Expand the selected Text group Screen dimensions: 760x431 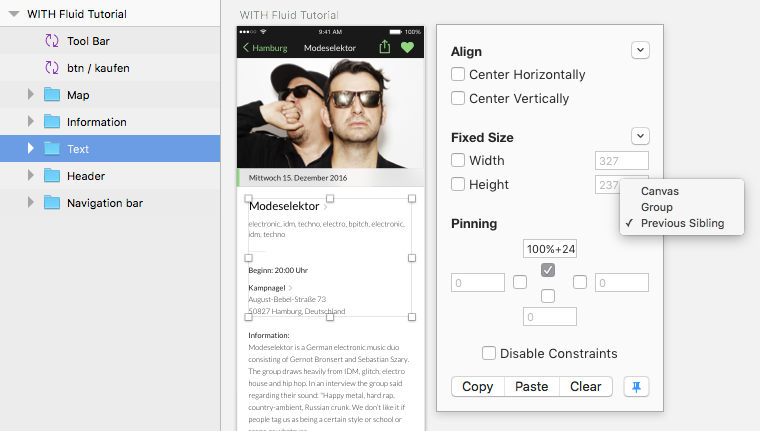pyautogui.click(x=31, y=148)
